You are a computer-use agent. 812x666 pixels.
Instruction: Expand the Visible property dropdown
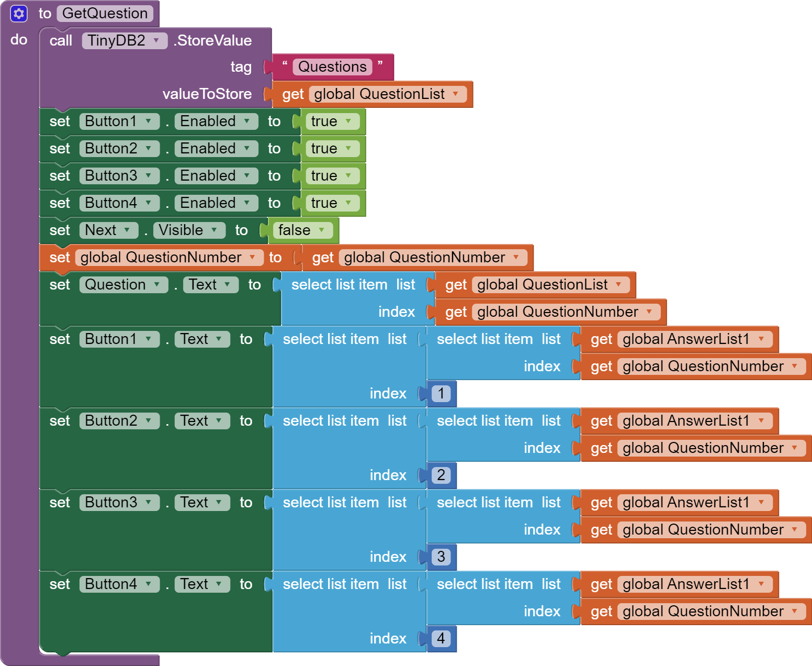coord(214,230)
